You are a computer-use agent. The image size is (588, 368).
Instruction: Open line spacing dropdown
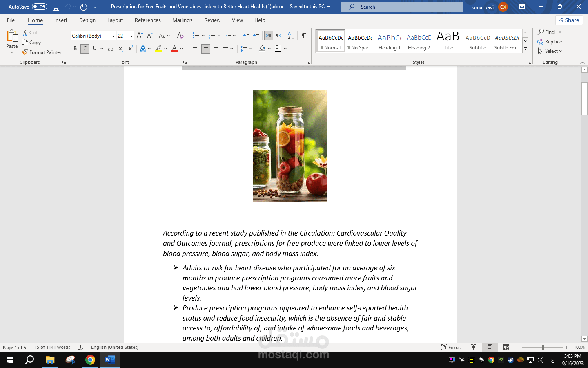coord(246,49)
